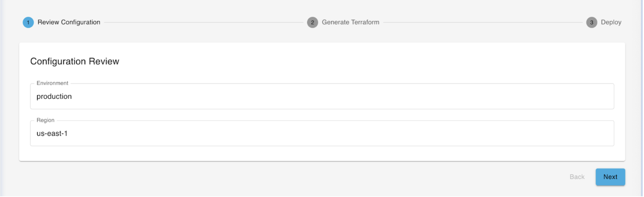Focus the Environment input field

tap(322, 97)
